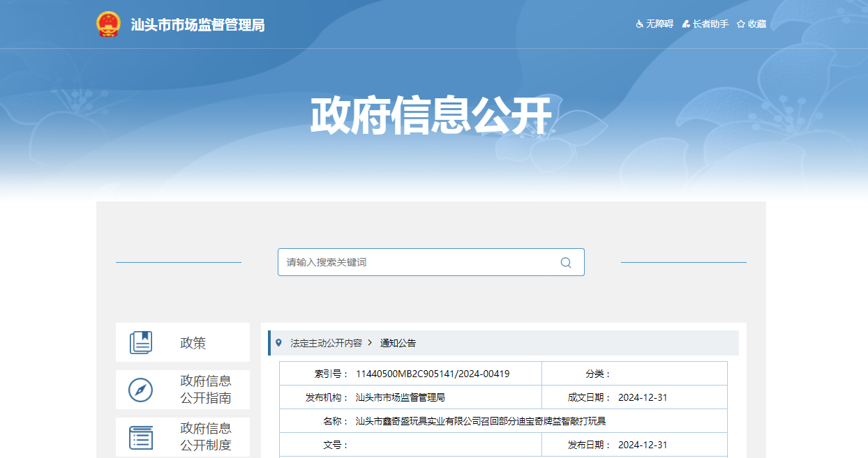Open 通知公告 breadcrumb link
Screen dimensions: 868x458
(x=398, y=343)
